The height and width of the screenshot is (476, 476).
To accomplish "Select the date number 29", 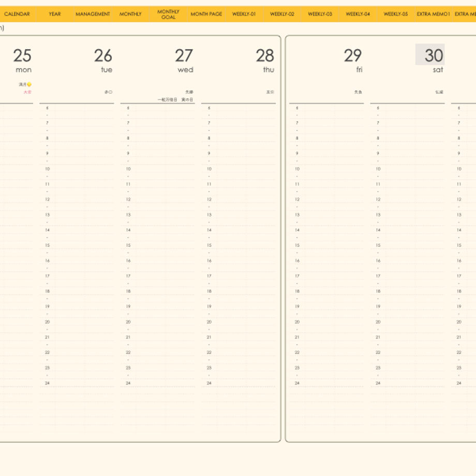I will (353, 55).
